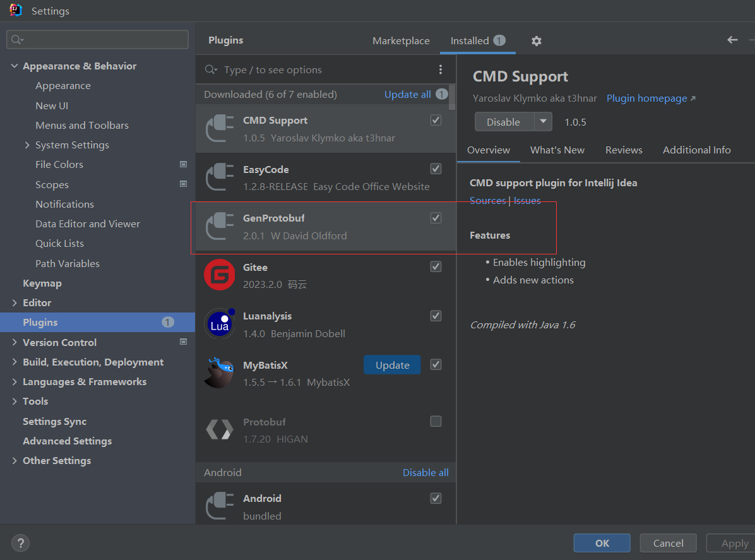Click the Gitee plugin logo
755x560 pixels.
click(220, 275)
